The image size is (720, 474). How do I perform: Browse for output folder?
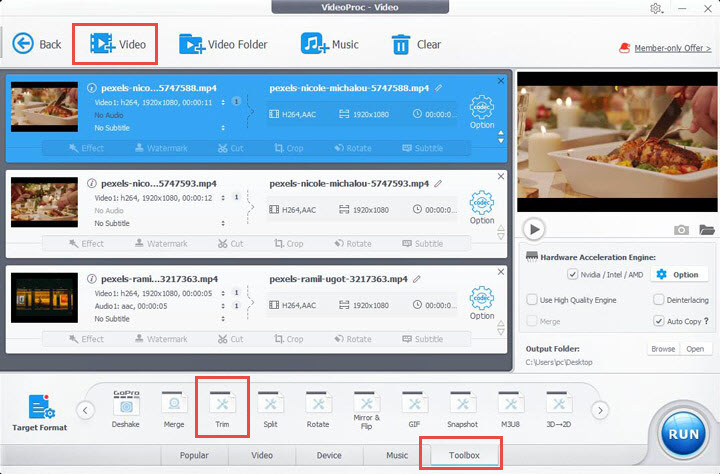coord(663,349)
